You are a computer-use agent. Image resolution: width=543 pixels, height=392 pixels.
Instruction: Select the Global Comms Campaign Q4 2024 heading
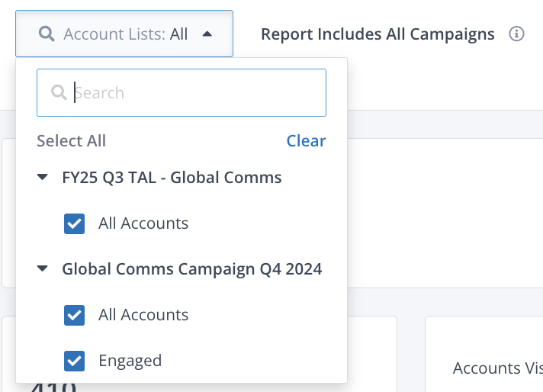coord(191,269)
